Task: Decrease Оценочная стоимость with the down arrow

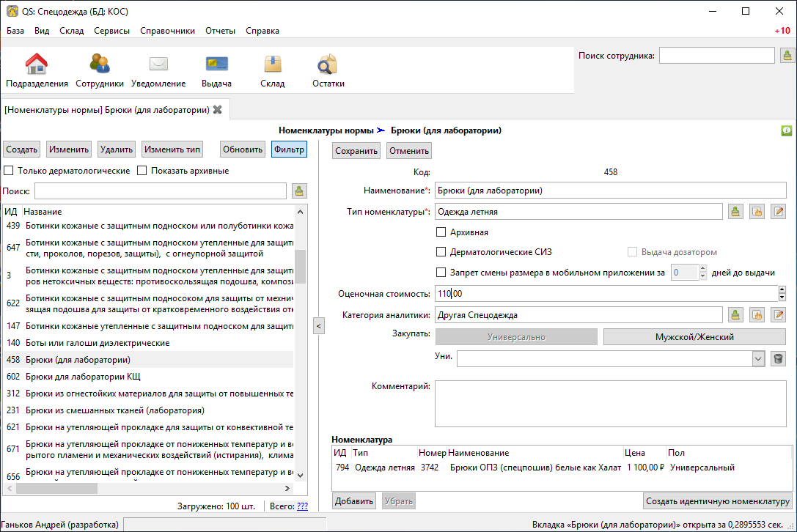Action: [782, 298]
